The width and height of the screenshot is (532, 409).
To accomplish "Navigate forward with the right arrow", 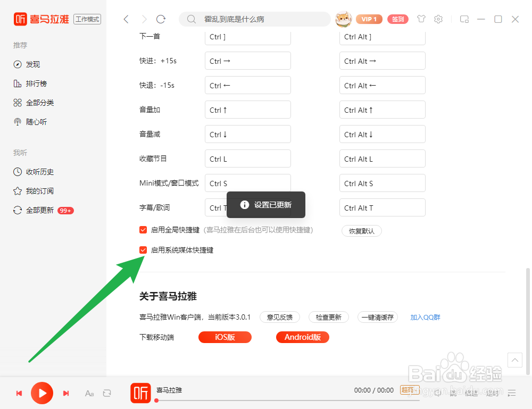I will point(143,19).
